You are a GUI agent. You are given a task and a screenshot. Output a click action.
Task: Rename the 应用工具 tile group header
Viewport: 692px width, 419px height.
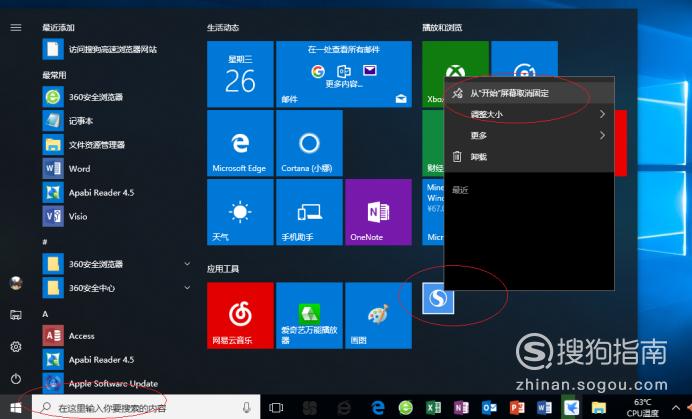point(223,268)
